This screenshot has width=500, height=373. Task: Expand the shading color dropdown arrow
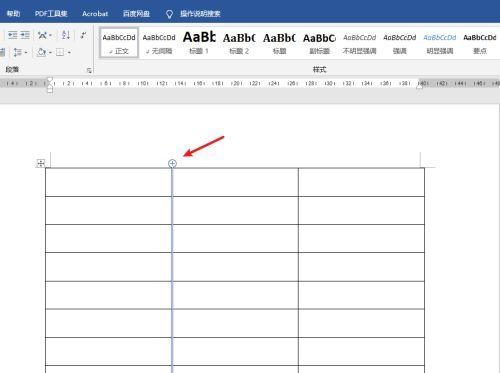50,53
